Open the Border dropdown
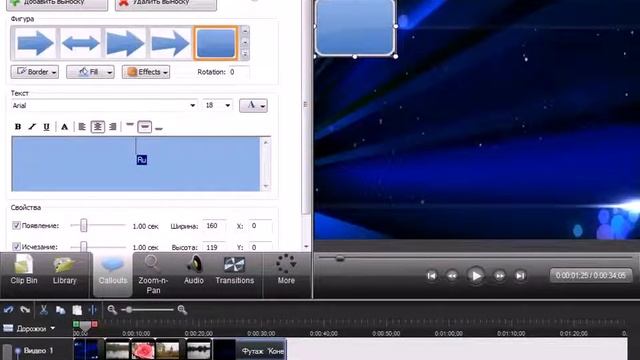The image size is (640, 360). (x=35, y=72)
